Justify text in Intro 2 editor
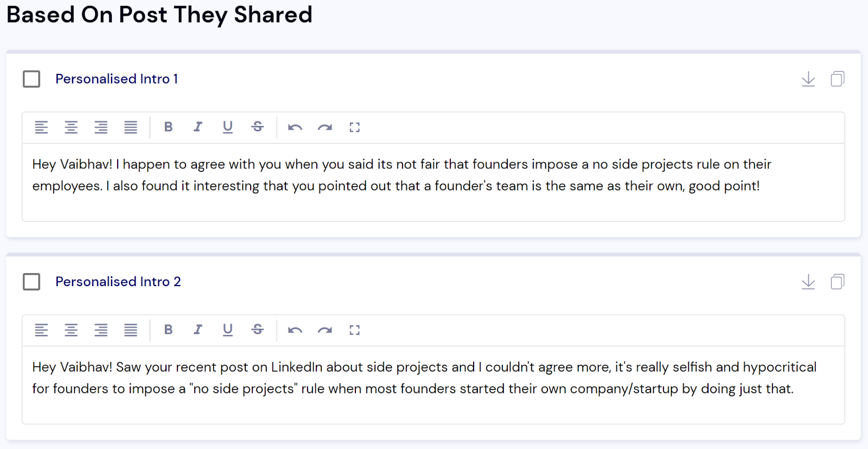 point(131,330)
